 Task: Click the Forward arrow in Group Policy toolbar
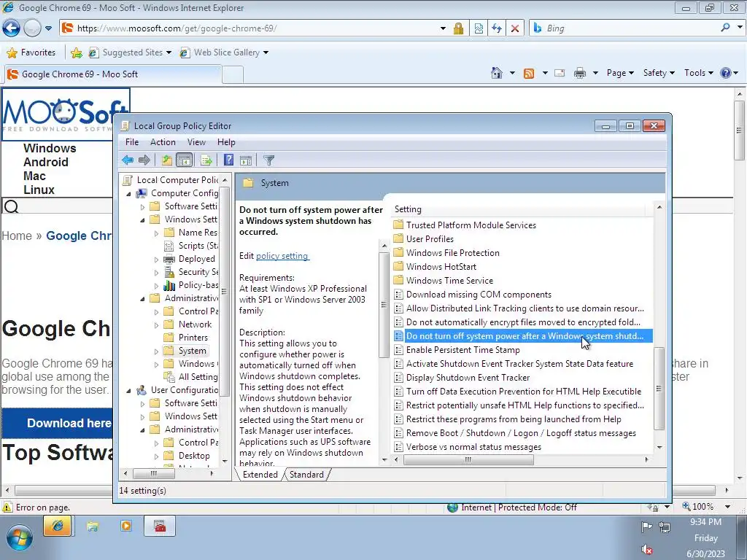(144, 160)
